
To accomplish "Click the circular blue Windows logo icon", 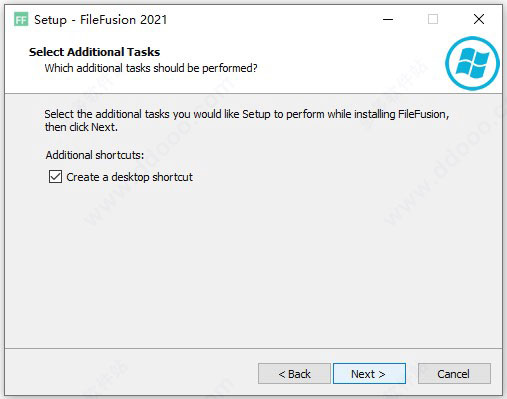I will pyautogui.click(x=472, y=63).
